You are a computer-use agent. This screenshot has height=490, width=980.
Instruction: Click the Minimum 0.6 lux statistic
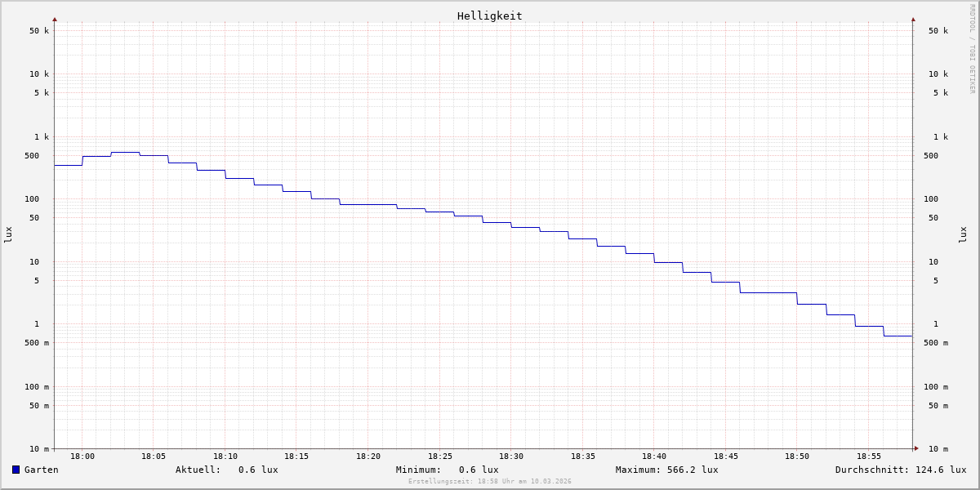478,470
